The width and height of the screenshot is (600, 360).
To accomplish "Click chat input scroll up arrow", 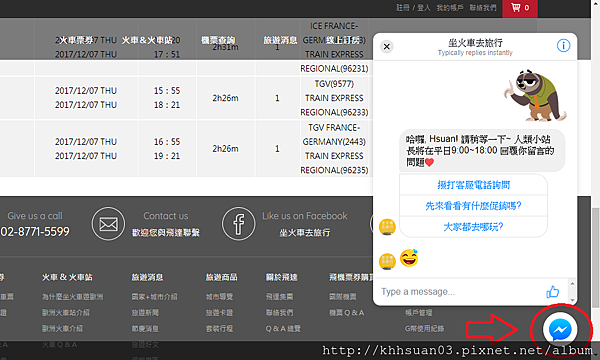I will click(572, 283).
